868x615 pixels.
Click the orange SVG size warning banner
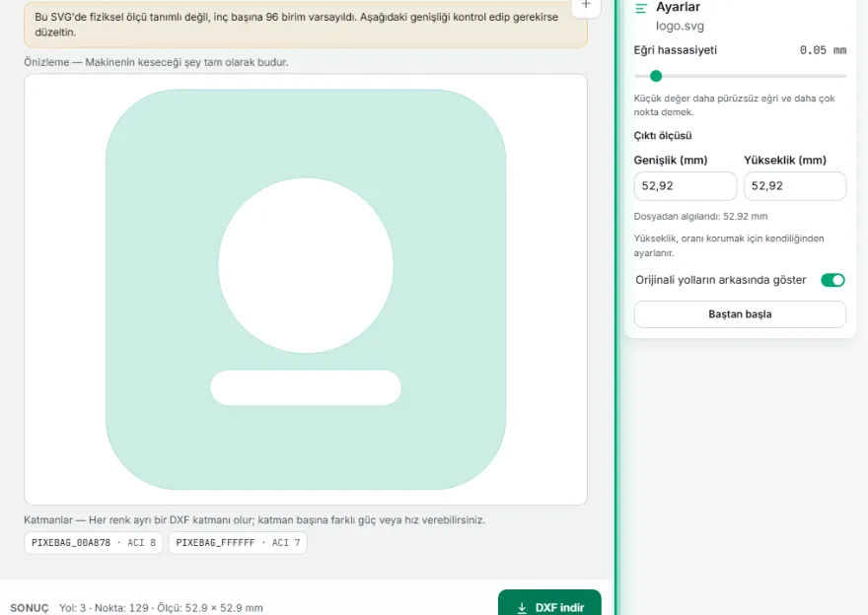(306, 24)
